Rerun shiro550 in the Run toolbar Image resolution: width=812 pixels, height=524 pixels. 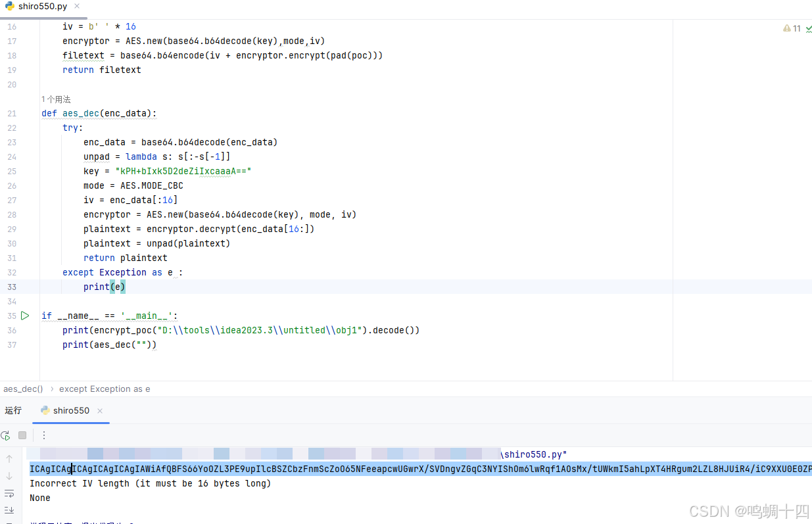coord(6,435)
